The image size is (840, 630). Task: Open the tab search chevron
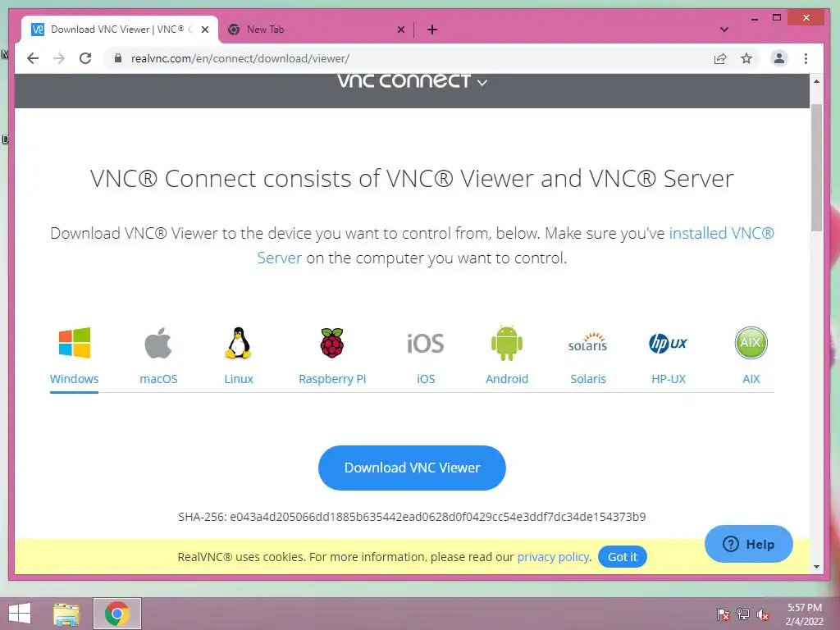(x=724, y=30)
